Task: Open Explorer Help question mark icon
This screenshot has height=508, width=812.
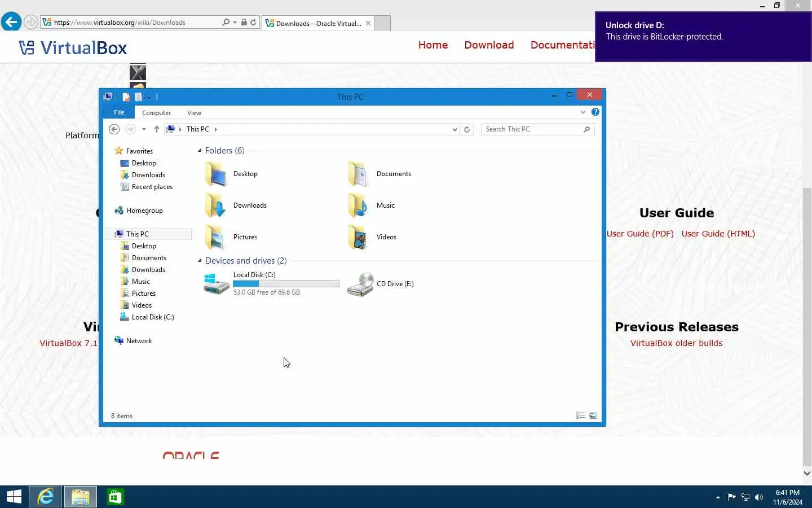Action: coord(595,112)
